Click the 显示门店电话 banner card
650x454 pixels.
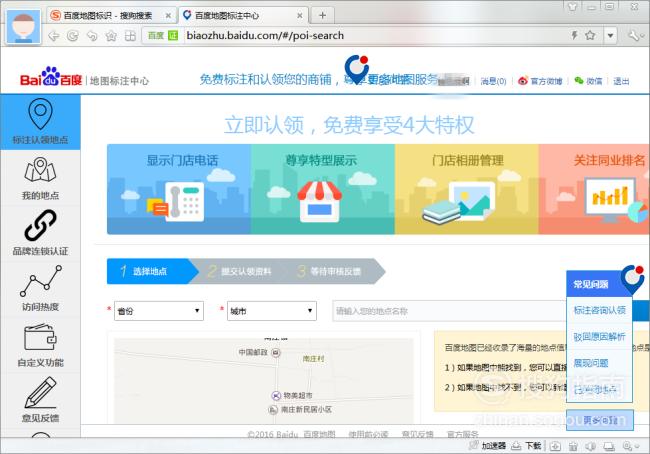pyautogui.click(x=179, y=189)
